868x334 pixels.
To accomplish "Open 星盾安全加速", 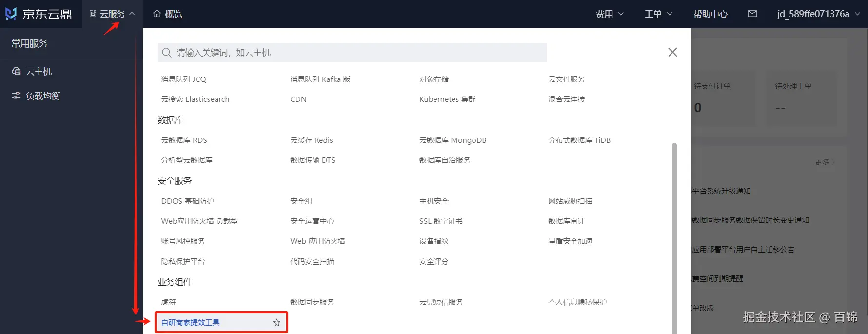I will 570,241.
